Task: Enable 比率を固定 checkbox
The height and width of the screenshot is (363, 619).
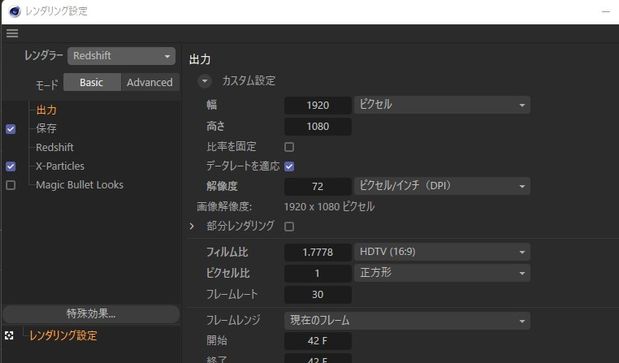Action: [x=289, y=147]
